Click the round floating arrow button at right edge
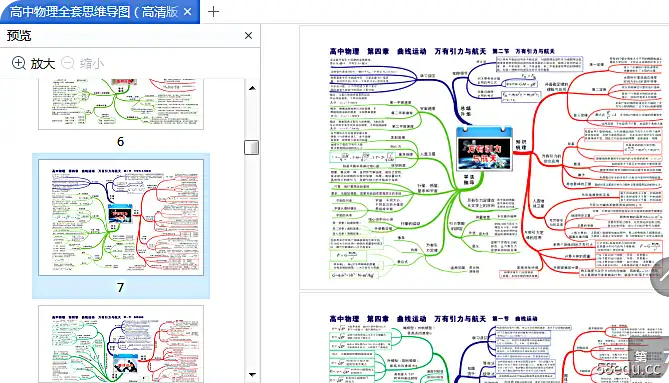Viewport: 669px width, 383px height. (660, 276)
